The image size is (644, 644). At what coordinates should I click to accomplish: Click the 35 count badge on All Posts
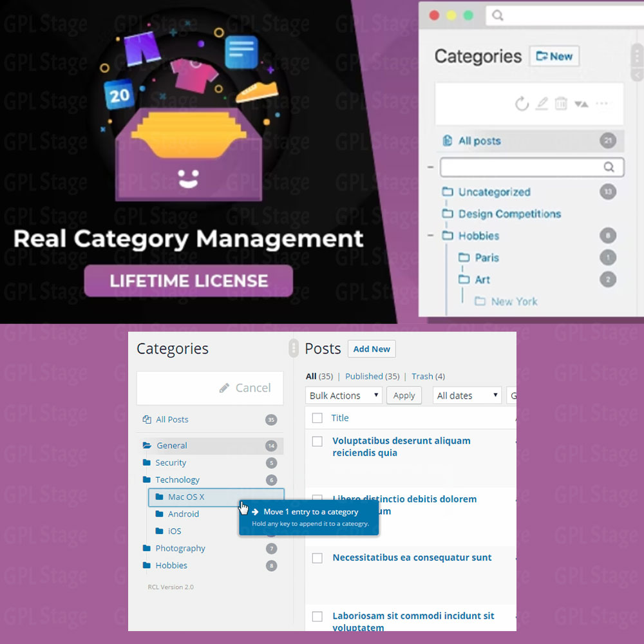[270, 420]
